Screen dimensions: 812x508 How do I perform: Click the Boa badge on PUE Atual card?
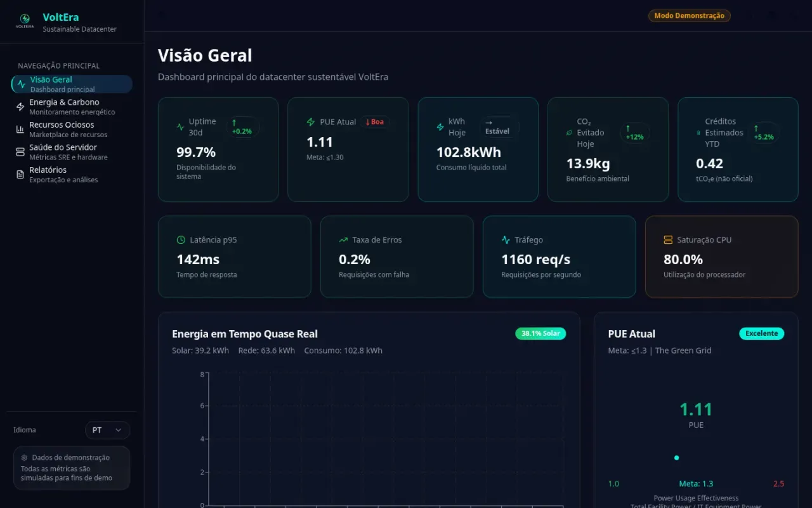pos(375,122)
